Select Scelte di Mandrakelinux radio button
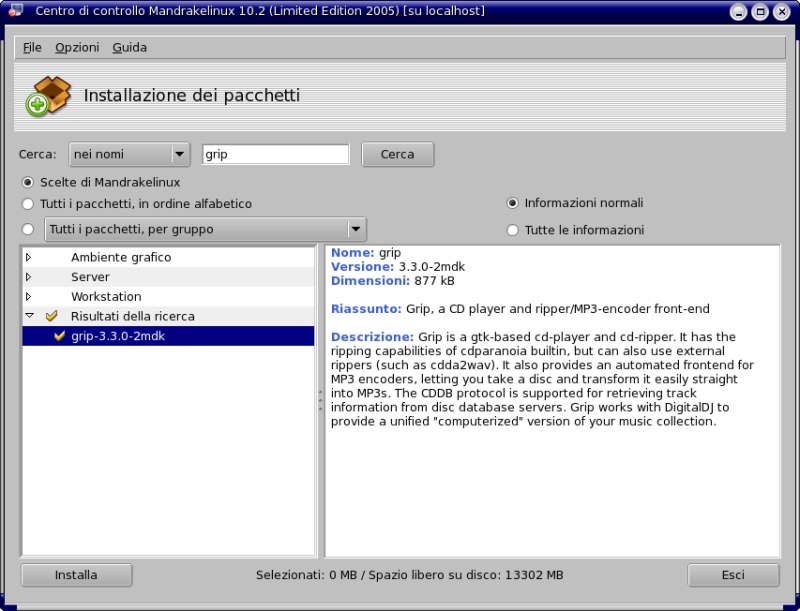This screenshot has width=800, height=611. 28,182
